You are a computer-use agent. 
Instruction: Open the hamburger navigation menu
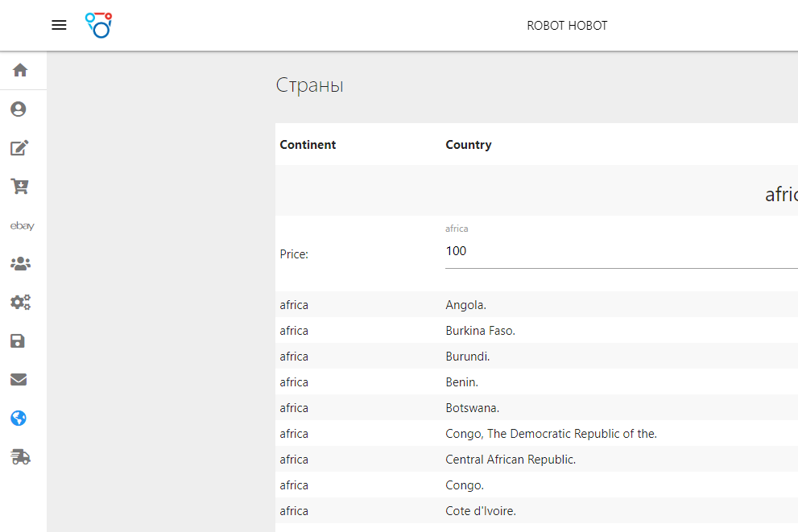59,25
